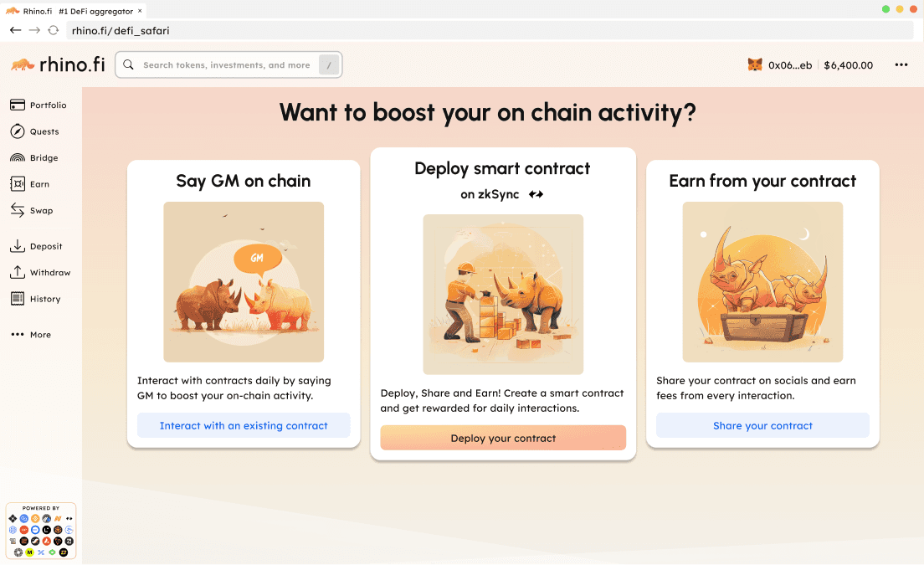Open the History list icon

[17, 299]
